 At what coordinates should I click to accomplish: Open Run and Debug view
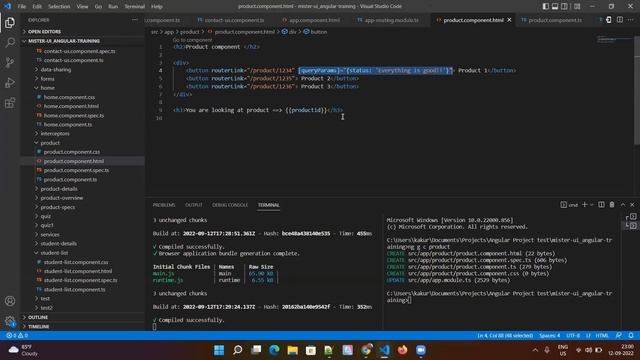pyautogui.click(x=10, y=82)
